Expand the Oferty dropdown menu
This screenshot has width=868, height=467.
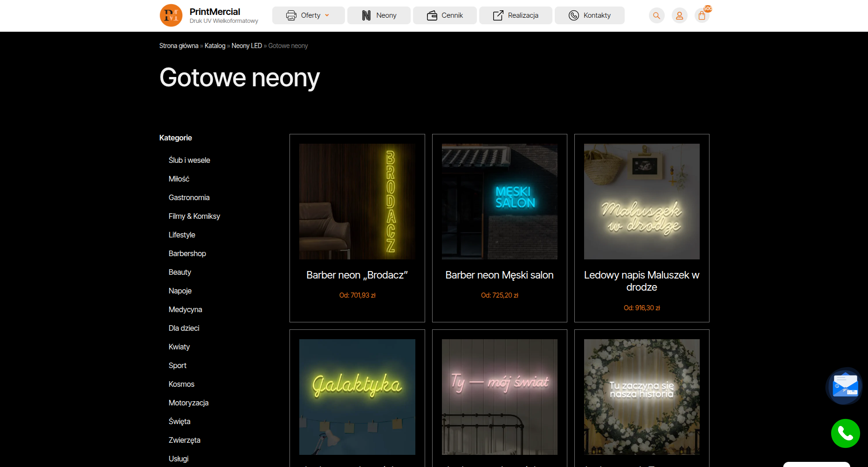pos(308,15)
